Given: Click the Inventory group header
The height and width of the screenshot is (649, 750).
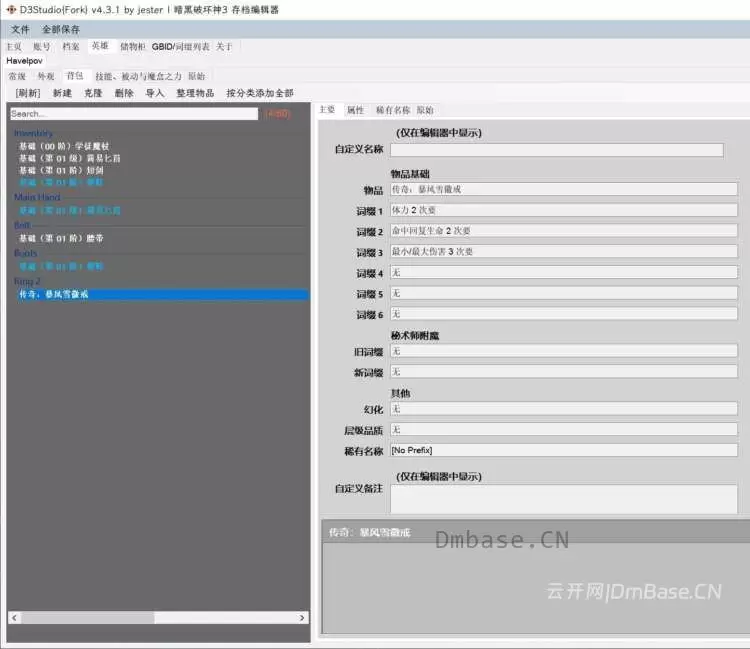Looking at the screenshot, I should 33,133.
